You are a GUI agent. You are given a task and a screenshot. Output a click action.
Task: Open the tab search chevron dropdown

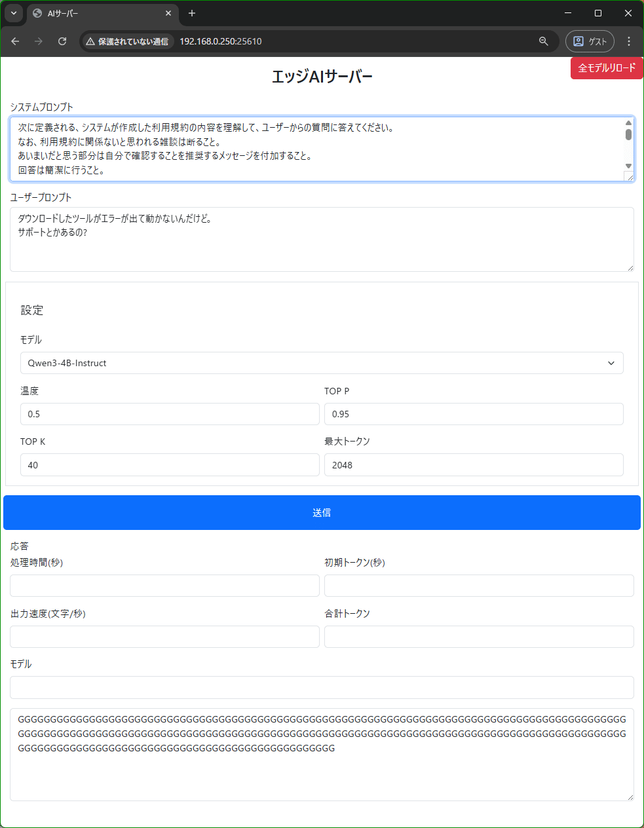point(13,13)
